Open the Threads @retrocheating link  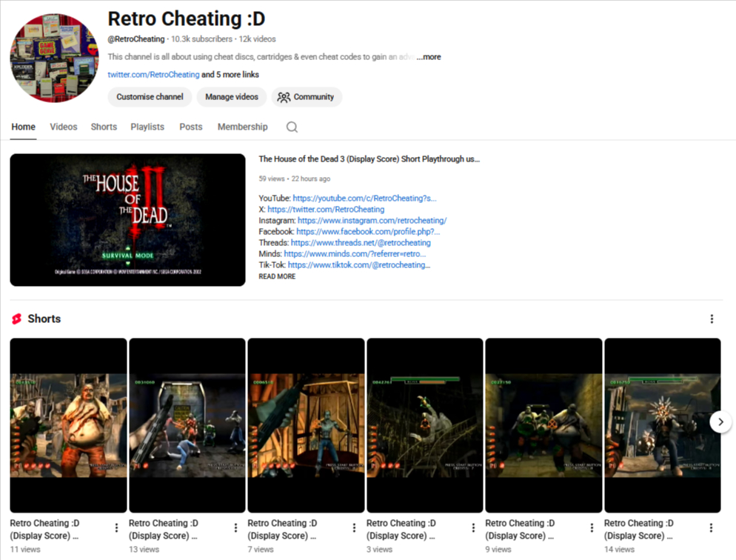pyautogui.click(x=361, y=243)
